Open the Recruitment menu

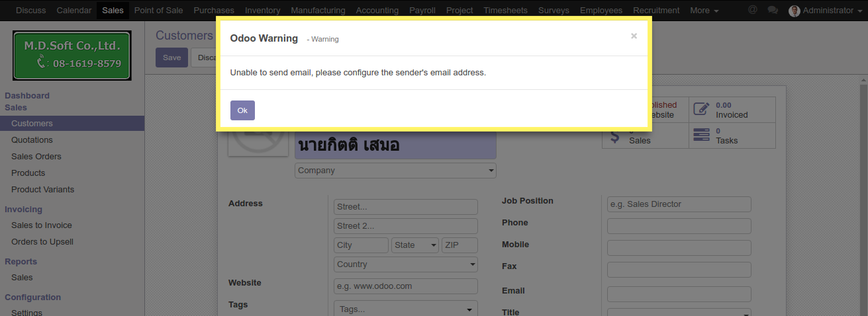(656, 11)
